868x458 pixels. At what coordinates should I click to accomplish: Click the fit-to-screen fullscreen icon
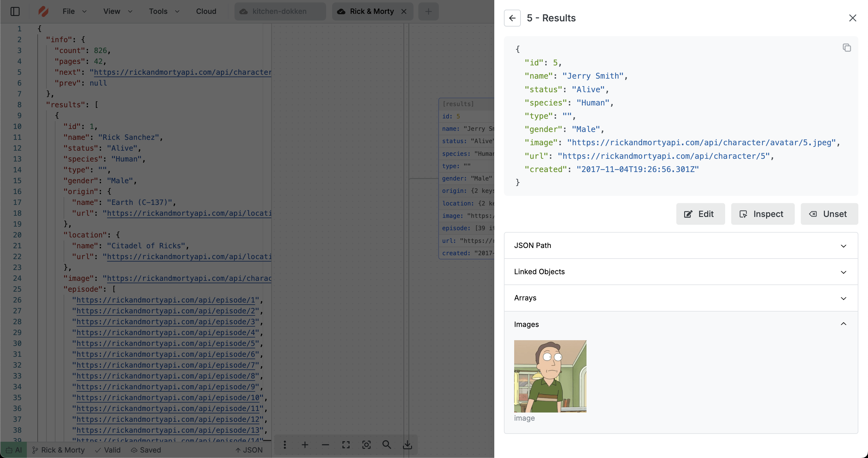(346, 445)
